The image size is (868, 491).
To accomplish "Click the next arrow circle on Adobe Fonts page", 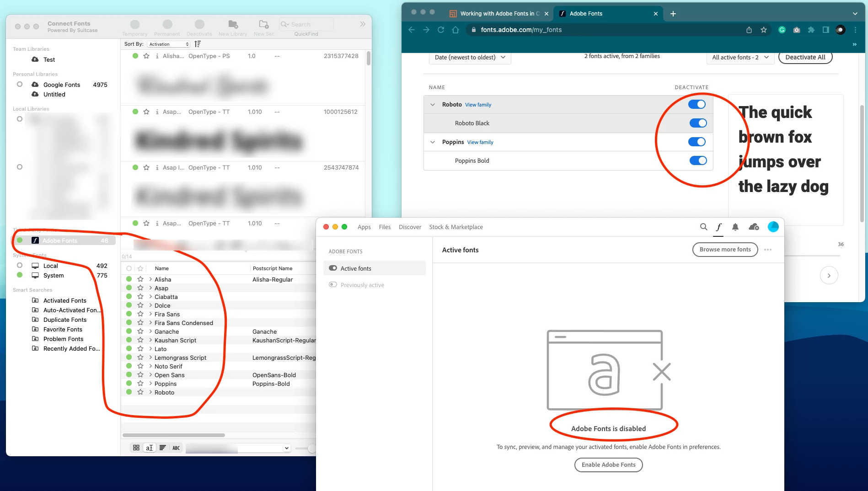I will [x=829, y=276].
